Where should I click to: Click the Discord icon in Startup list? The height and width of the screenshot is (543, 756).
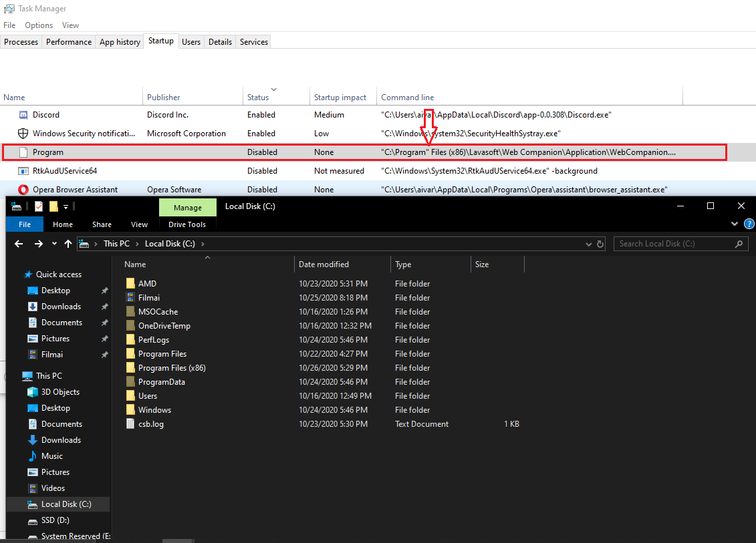click(x=23, y=115)
